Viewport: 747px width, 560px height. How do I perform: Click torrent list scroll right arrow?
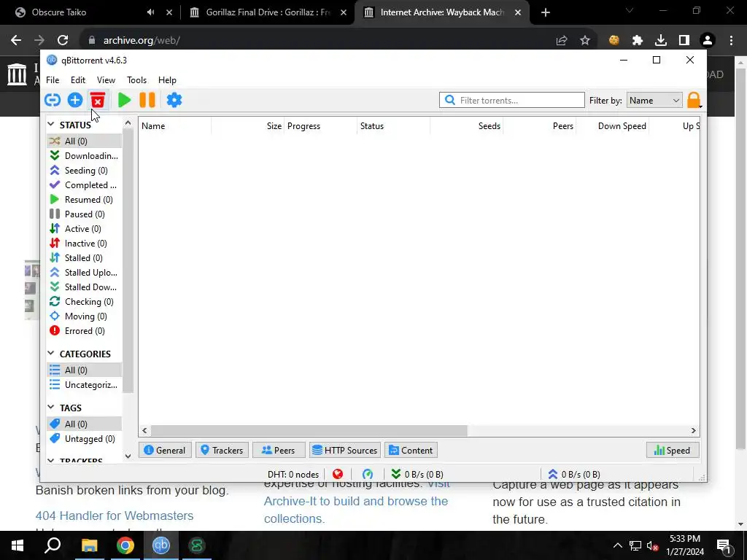pos(694,430)
